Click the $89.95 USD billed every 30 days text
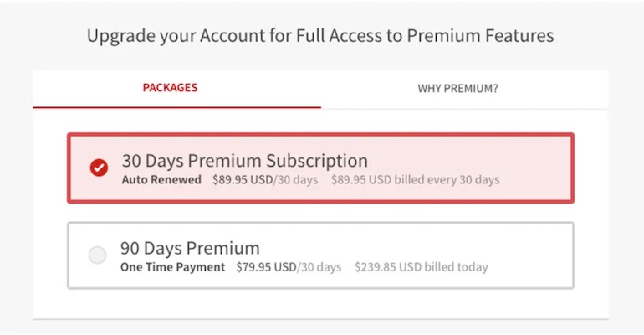The width and height of the screenshot is (644, 335). 415,179
